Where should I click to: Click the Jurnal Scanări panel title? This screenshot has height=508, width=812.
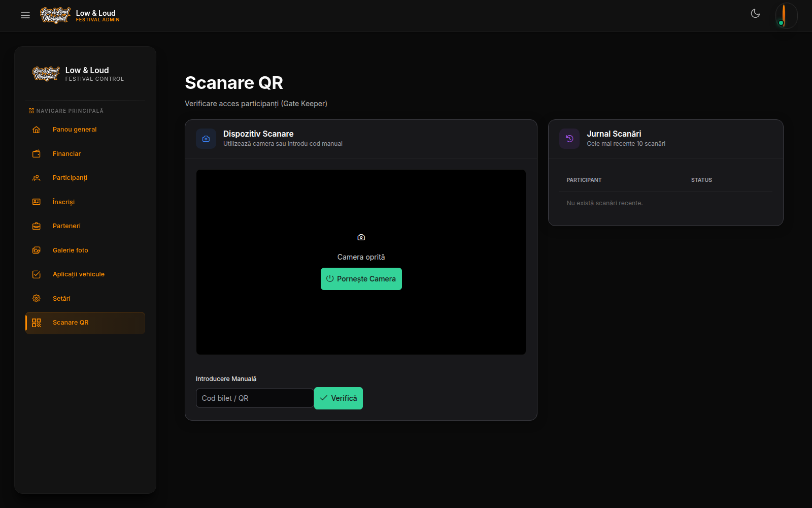[614, 134]
